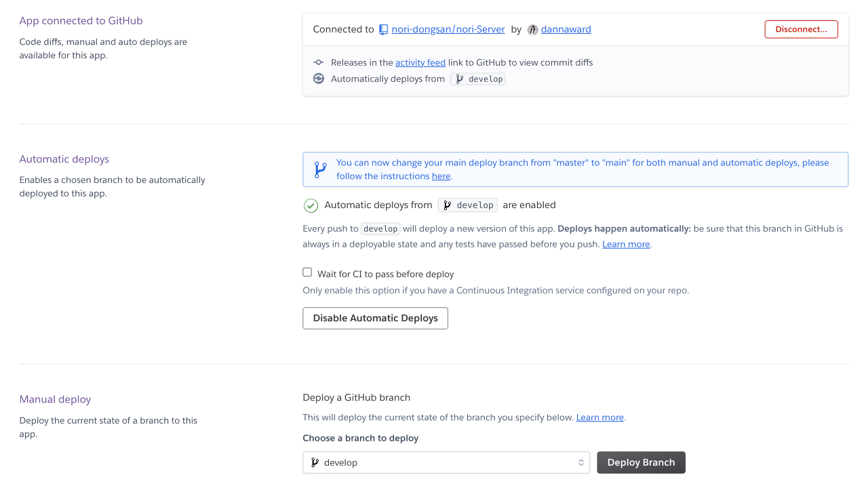Click Disable Automatic Deploys button

[376, 318]
